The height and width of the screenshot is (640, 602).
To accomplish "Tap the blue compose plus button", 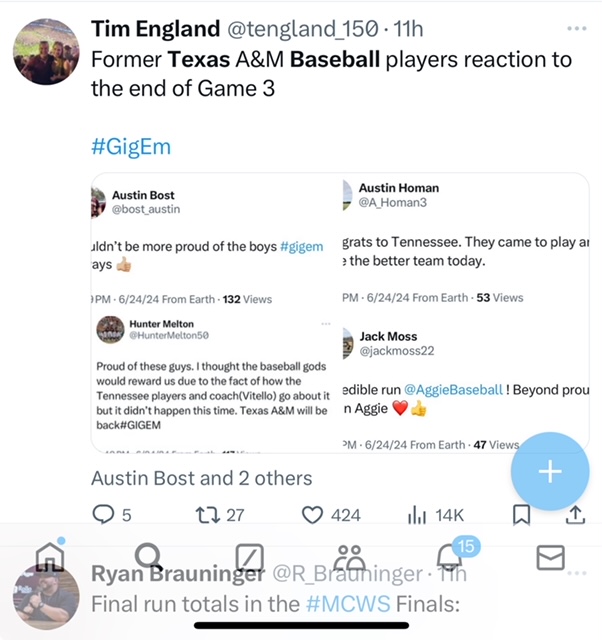I will coord(549,473).
